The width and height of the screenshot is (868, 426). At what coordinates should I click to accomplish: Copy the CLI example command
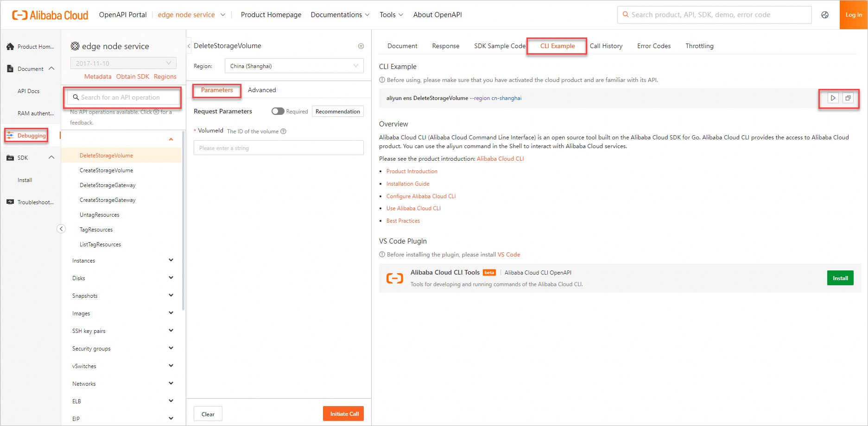848,98
